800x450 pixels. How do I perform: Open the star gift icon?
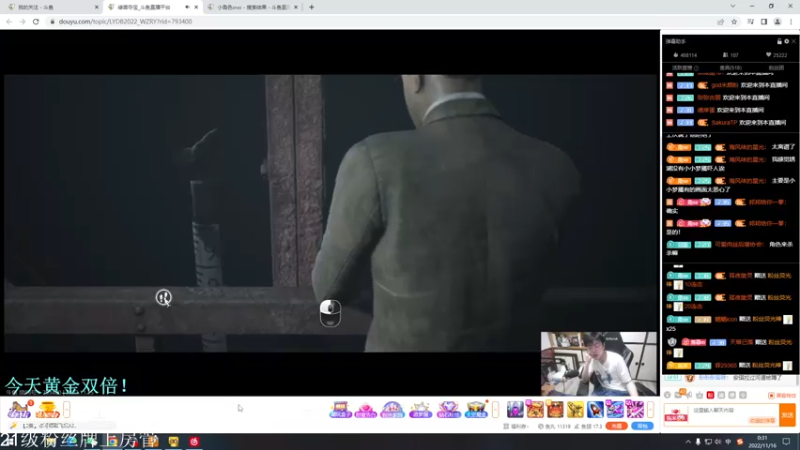[420, 409]
